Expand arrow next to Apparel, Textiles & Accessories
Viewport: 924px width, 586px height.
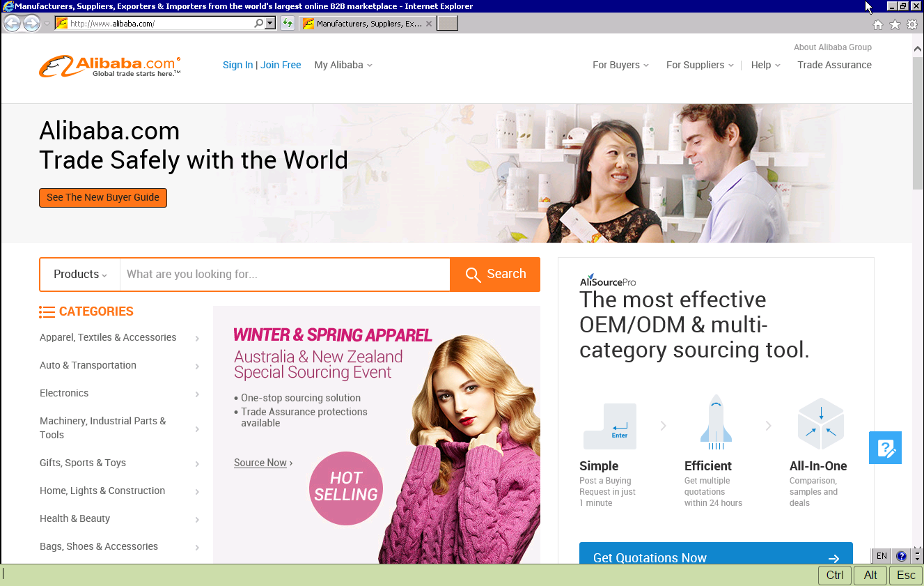coord(197,339)
